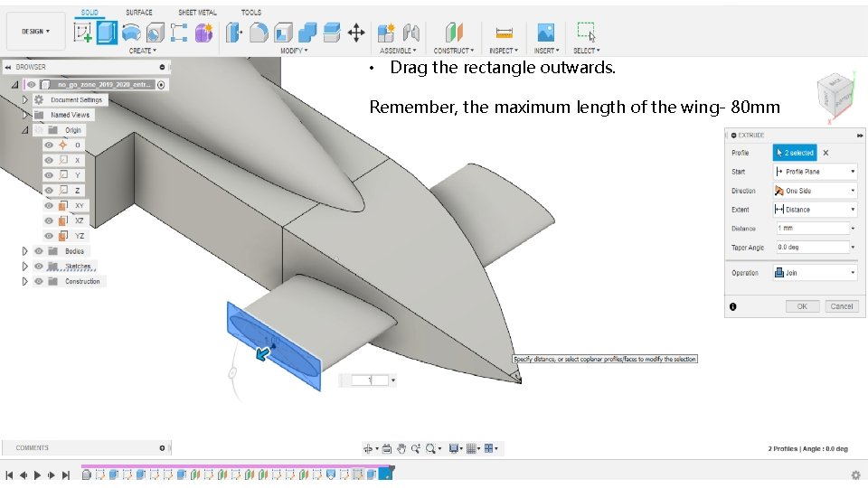This screenshot has height=488, width=868.
Task: Expand the Document Settings node
Action: coord(25,99)
